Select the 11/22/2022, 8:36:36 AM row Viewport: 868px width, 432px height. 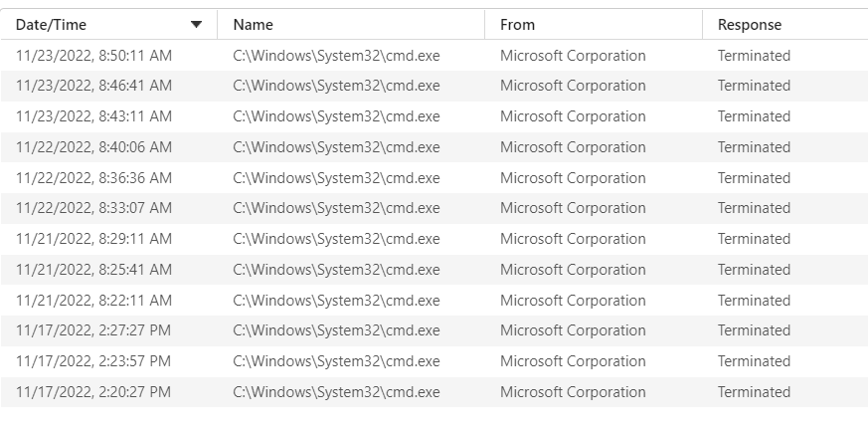[434, 178]
